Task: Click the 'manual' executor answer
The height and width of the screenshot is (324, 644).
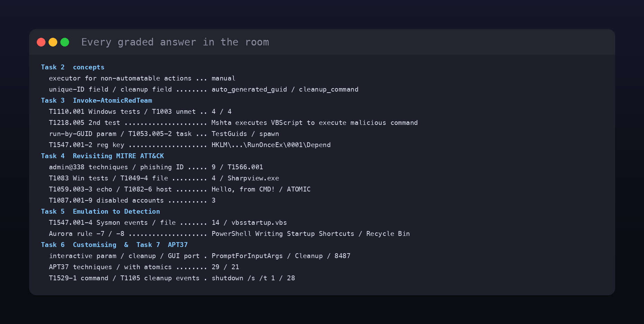Action: tap(223, 78)
